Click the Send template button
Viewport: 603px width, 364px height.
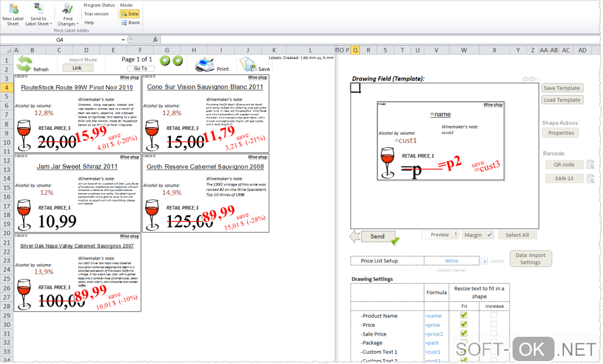[x=378, y=236]
